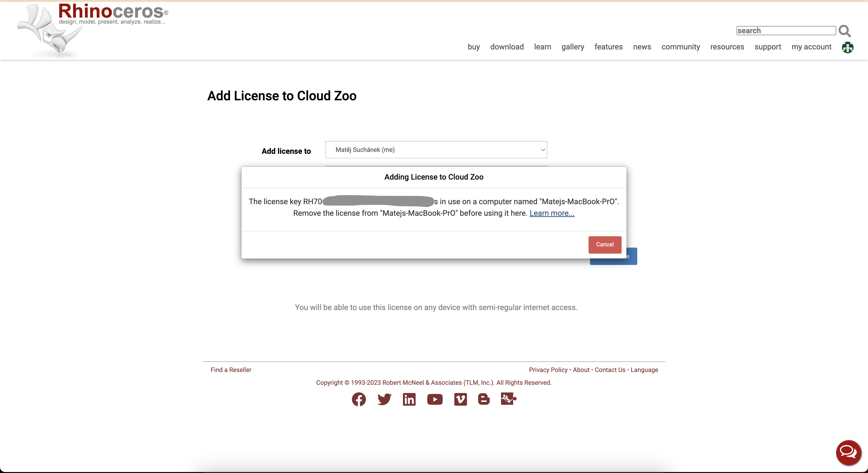
Task: Expand the Add license to dropdown
Action: tap(436, 150)
